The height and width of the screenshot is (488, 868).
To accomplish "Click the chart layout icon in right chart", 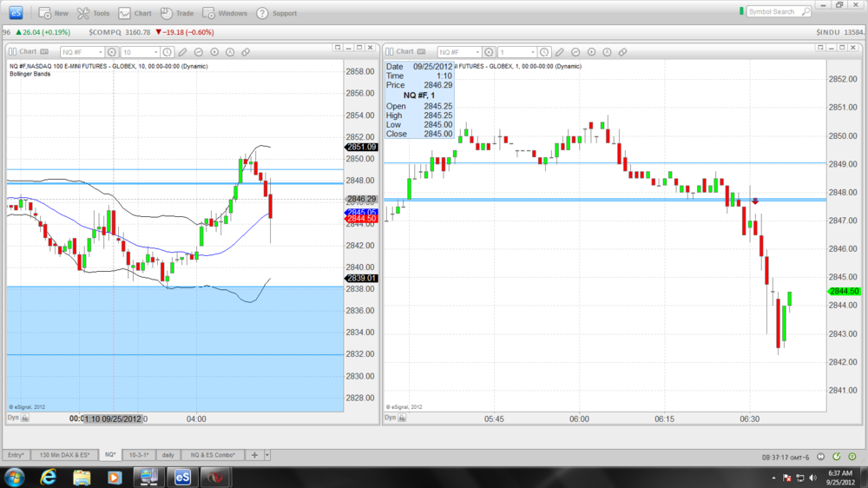I will click(389, 51).
